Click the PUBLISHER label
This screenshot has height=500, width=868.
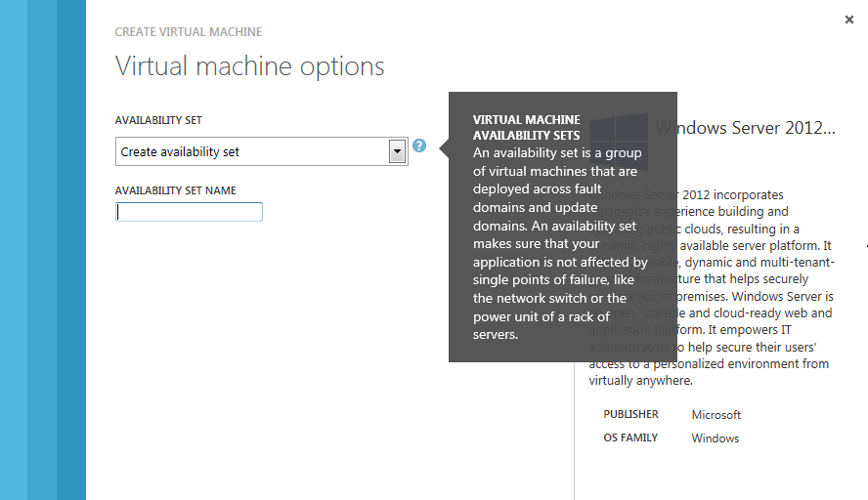[630, 414]
